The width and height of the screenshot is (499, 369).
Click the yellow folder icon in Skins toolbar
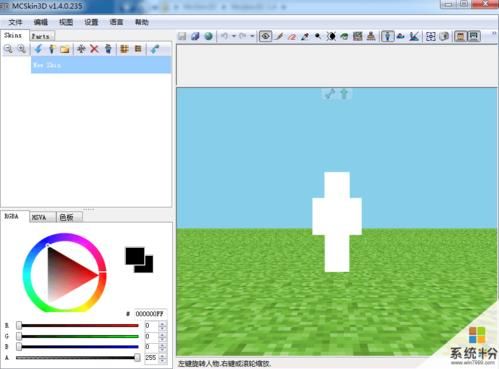pos(65,49)
